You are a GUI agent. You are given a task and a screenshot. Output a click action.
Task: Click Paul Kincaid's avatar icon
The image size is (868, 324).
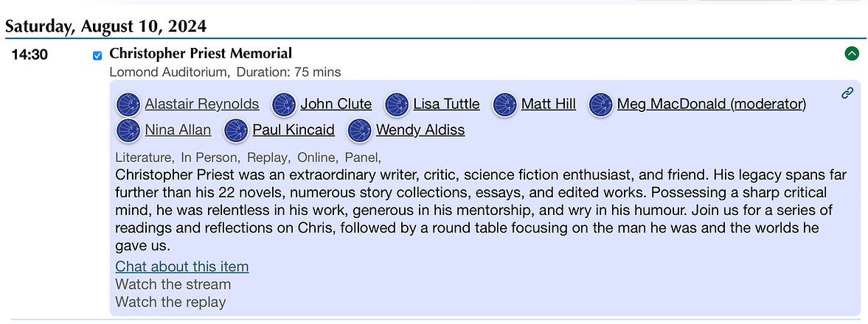pos(236,130)
